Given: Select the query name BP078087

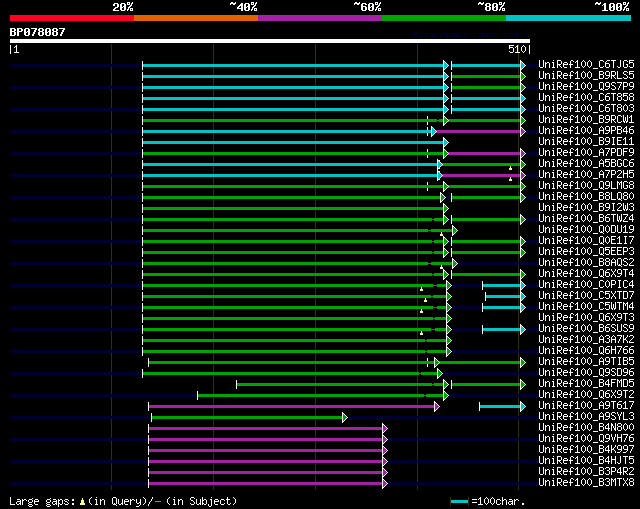Looking at the screenshot, I should click(37, 32).
